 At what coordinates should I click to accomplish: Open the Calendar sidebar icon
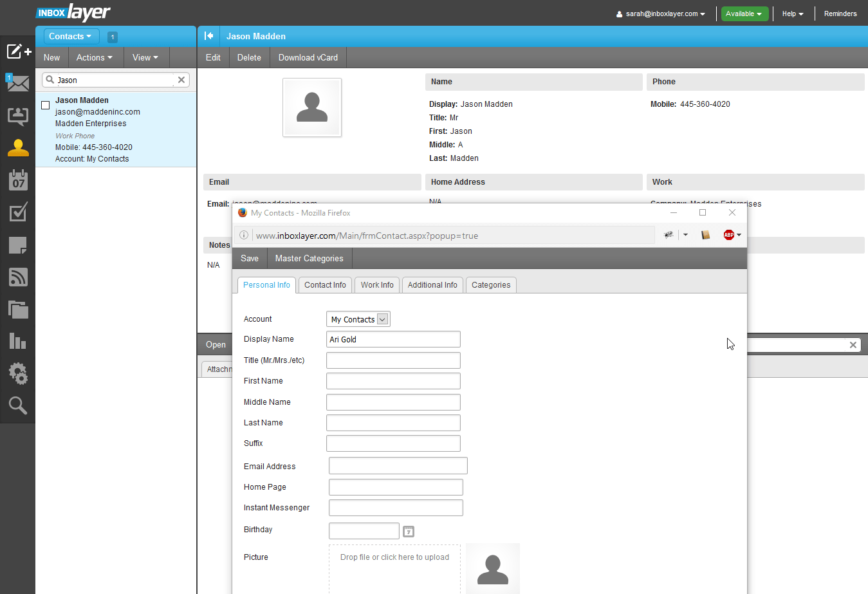pos(17,180)
